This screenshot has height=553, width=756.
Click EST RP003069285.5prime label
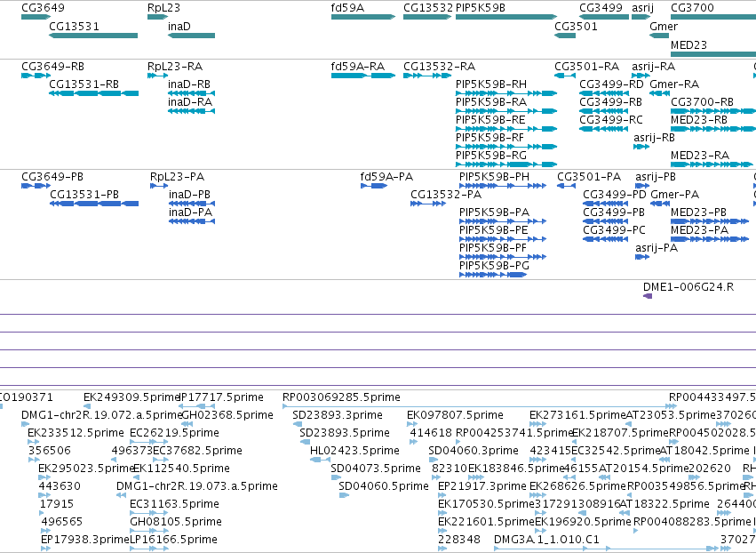click(x=341, y=397)
